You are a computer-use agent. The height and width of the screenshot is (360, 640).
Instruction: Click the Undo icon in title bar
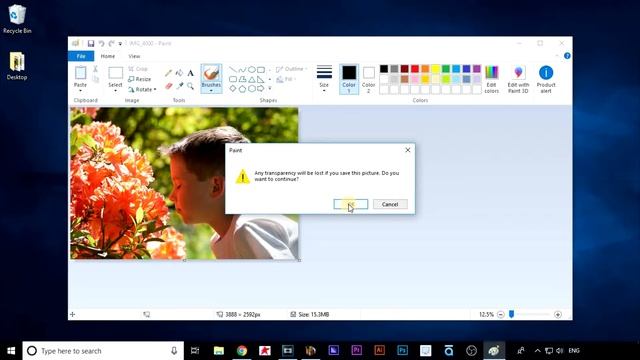[101, 43]
